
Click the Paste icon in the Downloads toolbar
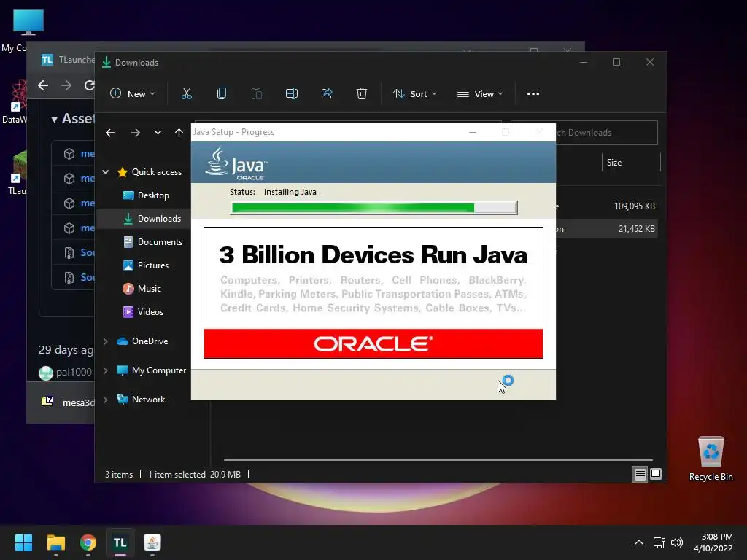point(256,94)
